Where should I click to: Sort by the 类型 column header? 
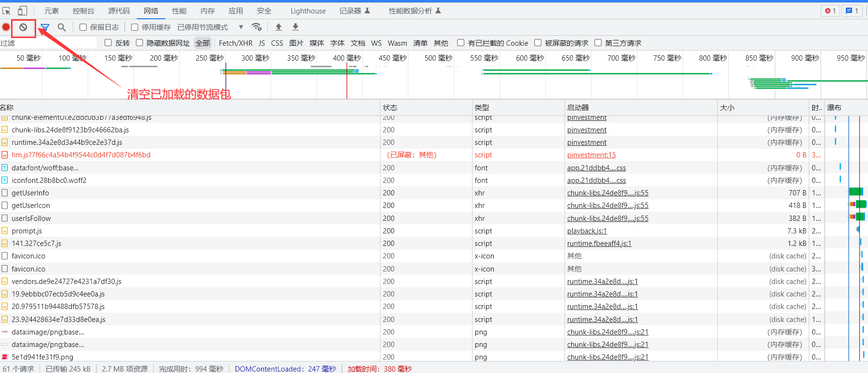pos(518,107)
